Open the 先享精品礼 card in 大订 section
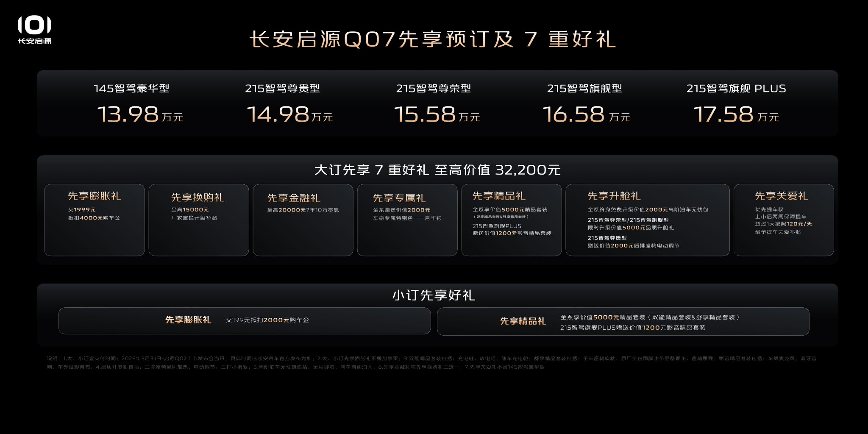868x434 pixels. (512, 220)
